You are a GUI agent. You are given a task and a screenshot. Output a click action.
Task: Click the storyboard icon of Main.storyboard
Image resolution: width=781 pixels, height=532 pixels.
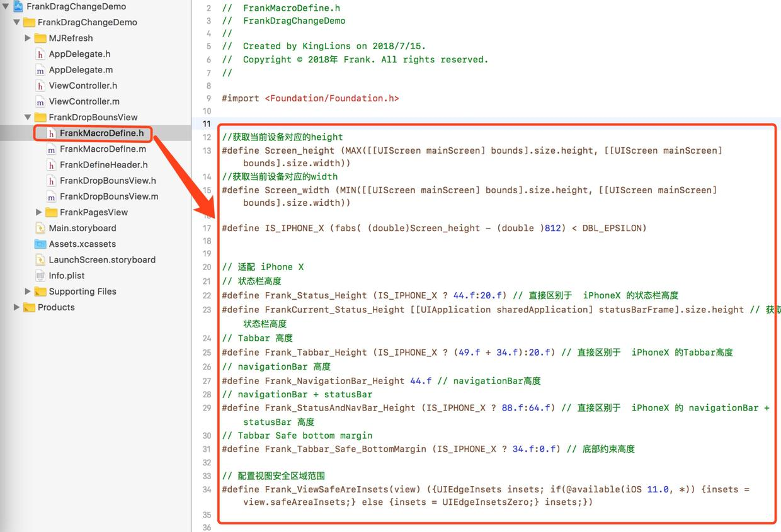[40, 228]
